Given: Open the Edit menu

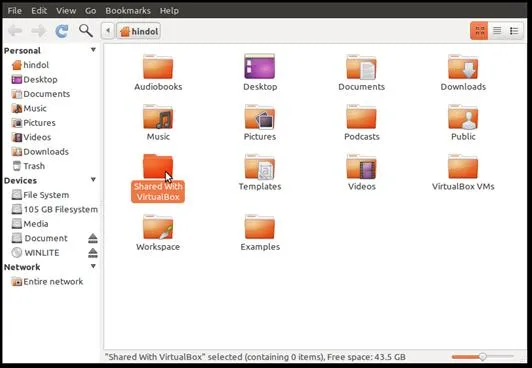Looking at the screenshot, I should tap(39, 11).
